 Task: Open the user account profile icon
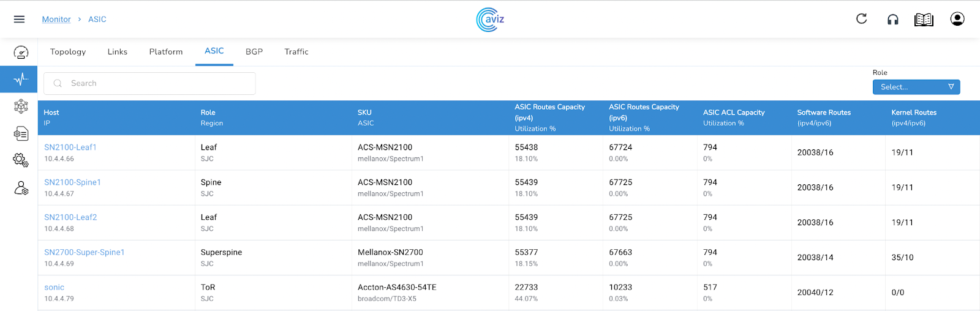pos(957,19)
